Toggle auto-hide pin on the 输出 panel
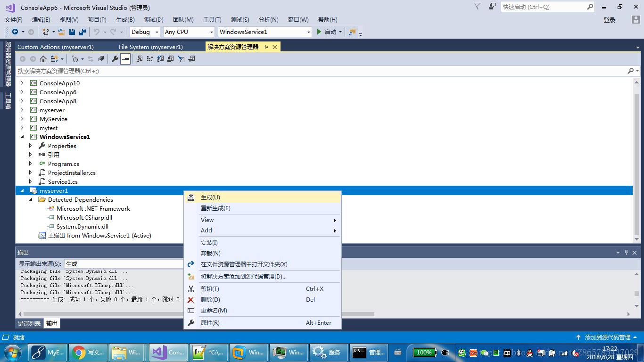 (x=627, y=252)
